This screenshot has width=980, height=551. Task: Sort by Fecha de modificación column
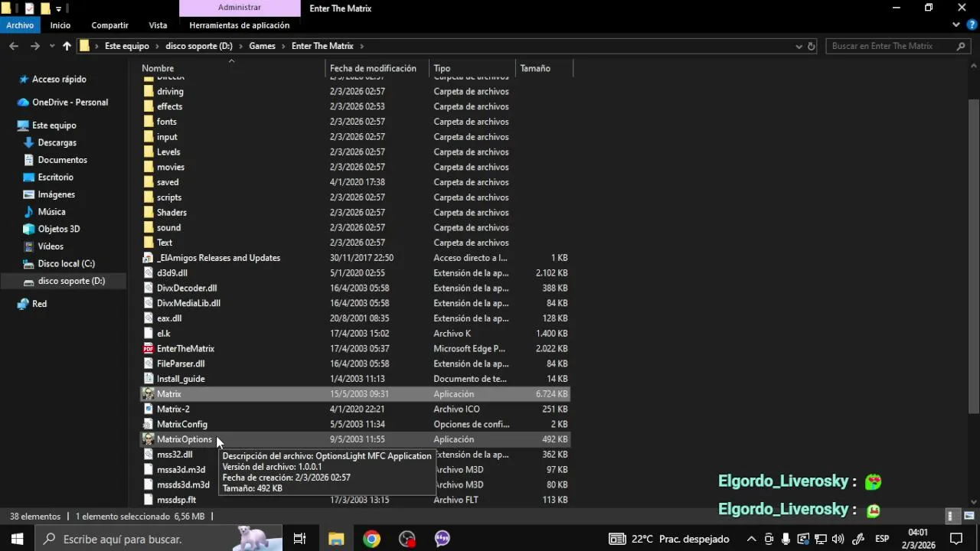tap(377, 68)
